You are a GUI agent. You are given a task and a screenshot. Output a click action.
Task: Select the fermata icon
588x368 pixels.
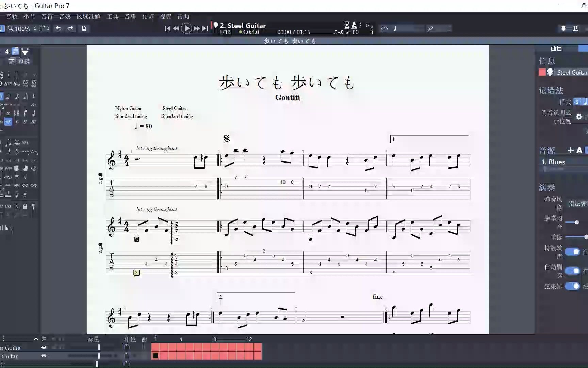34,105
